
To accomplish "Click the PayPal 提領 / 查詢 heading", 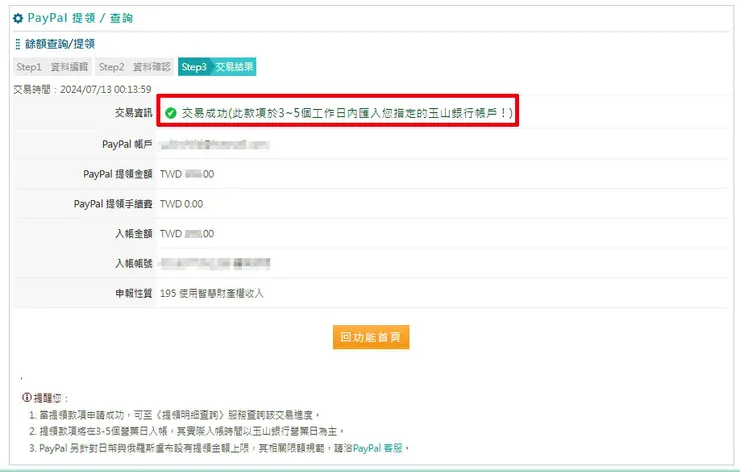I will [80, 18].
